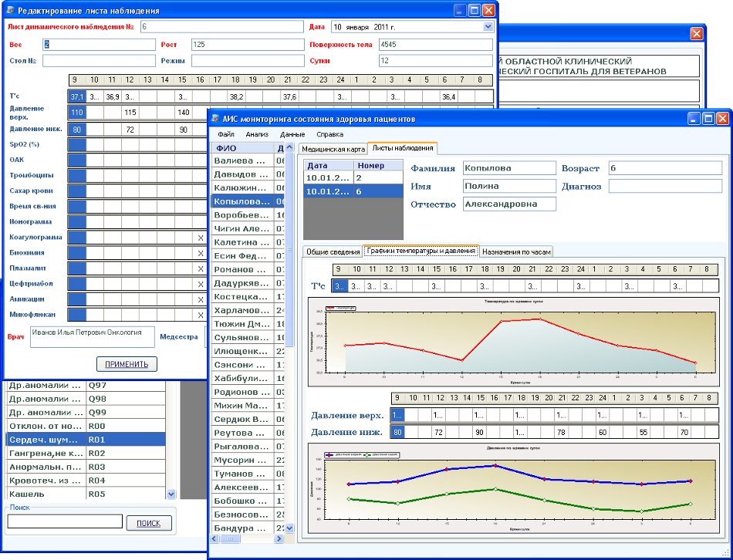Click the scroll-down arrow of the diagnosis code list

[171, 494]
